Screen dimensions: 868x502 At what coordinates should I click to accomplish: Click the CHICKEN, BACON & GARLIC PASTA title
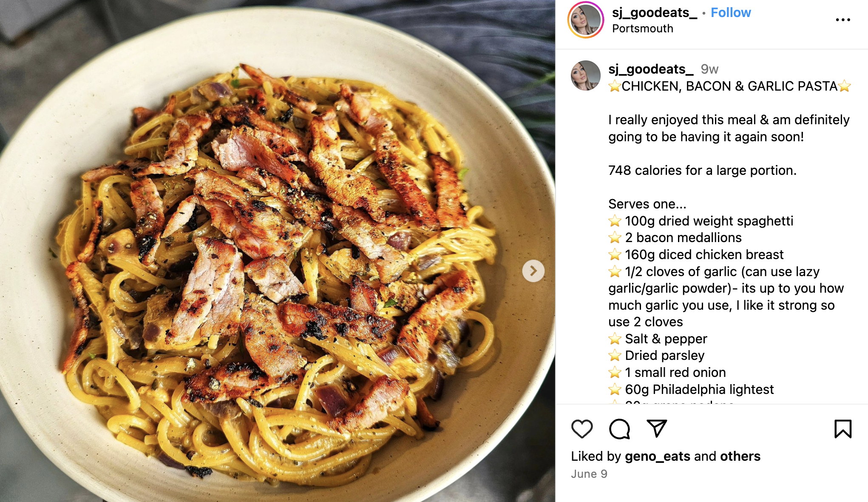tap(729, 86)
